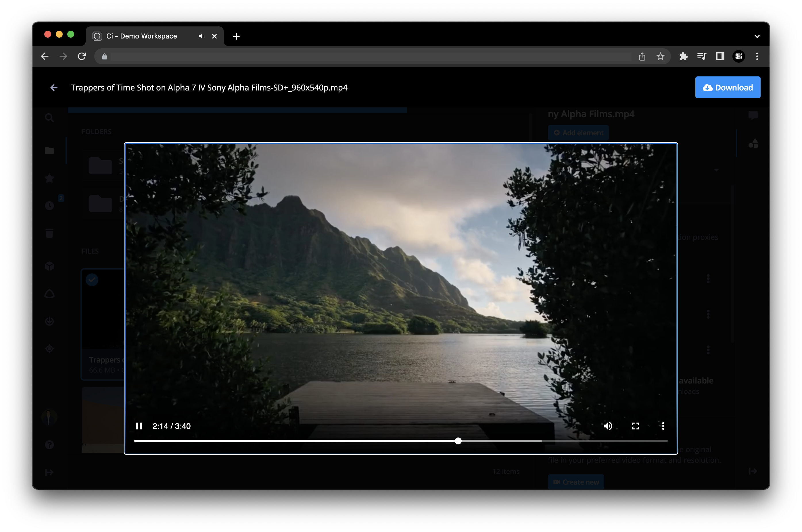Open the video player more options menu
The height and width of the screenshot is (532, 802).
663,426
